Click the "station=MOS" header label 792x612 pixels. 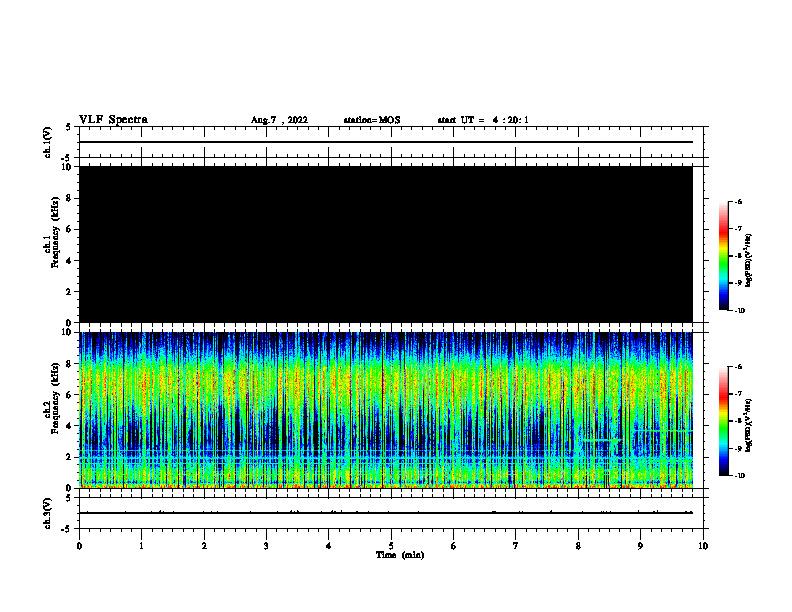372,120
